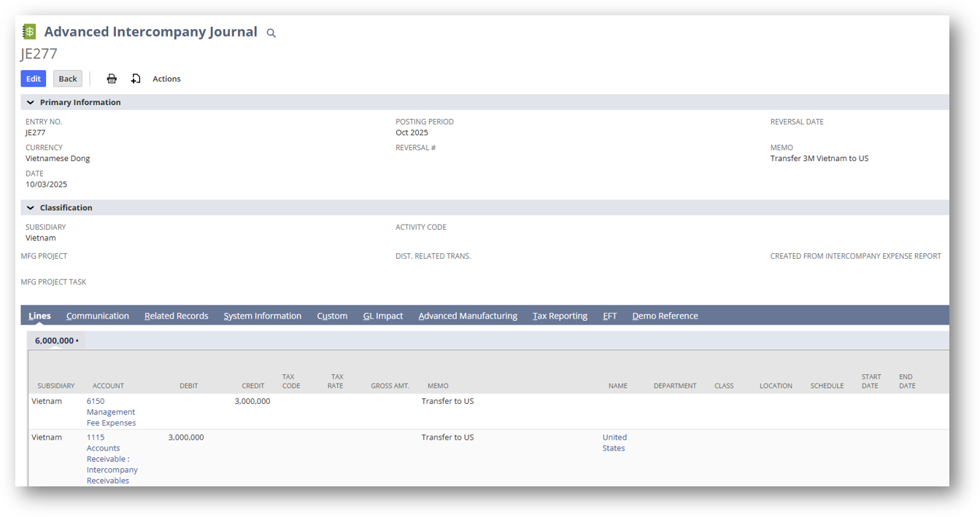This screenshot has height=517, width=980.
Task: Open the System Information tab
Action: tap(262, 315)
